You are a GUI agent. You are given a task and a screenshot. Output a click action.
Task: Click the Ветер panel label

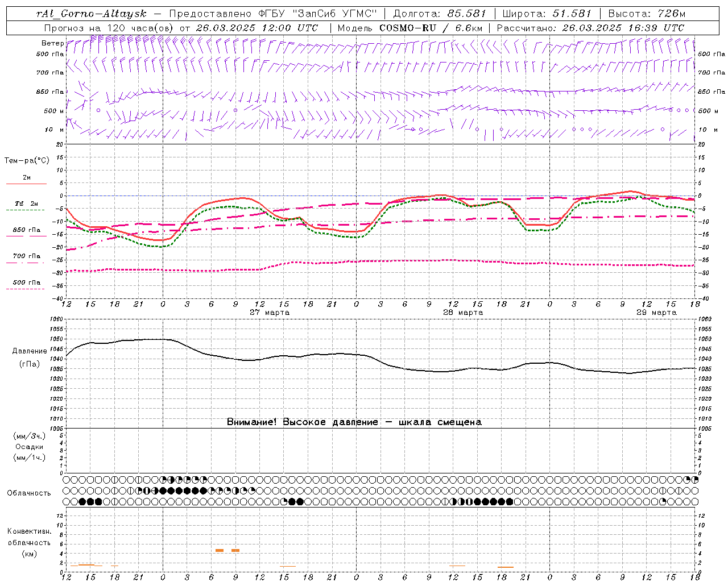52,43
